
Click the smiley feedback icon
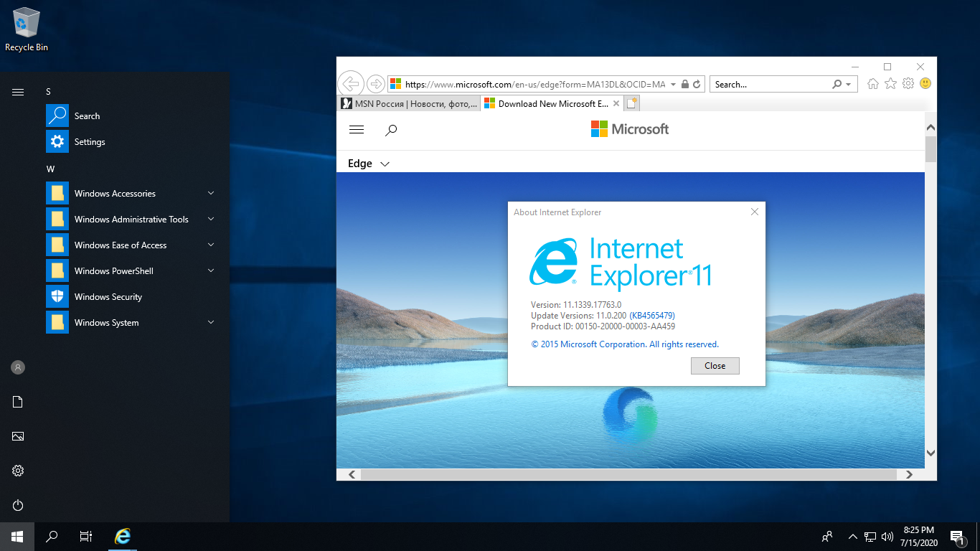[x=925, y=84]
